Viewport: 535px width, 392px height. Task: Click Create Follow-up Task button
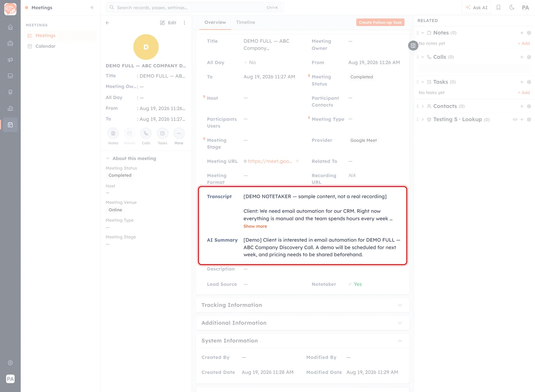[x=380, y=22]
